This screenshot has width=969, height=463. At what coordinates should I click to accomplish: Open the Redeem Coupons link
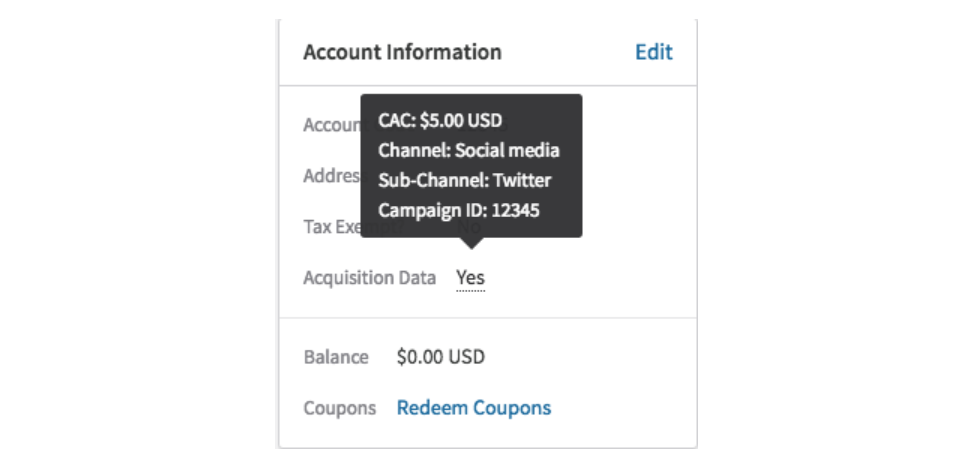473,408
